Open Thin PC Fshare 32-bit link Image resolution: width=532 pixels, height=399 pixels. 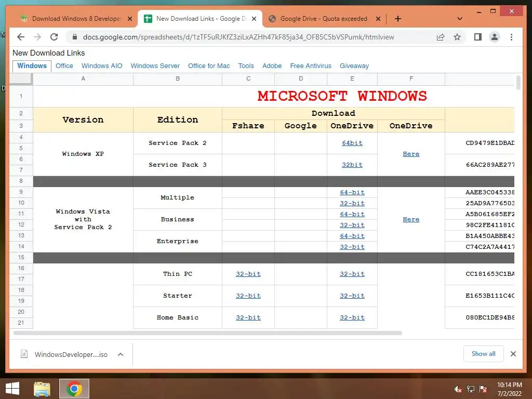[248, 274]
